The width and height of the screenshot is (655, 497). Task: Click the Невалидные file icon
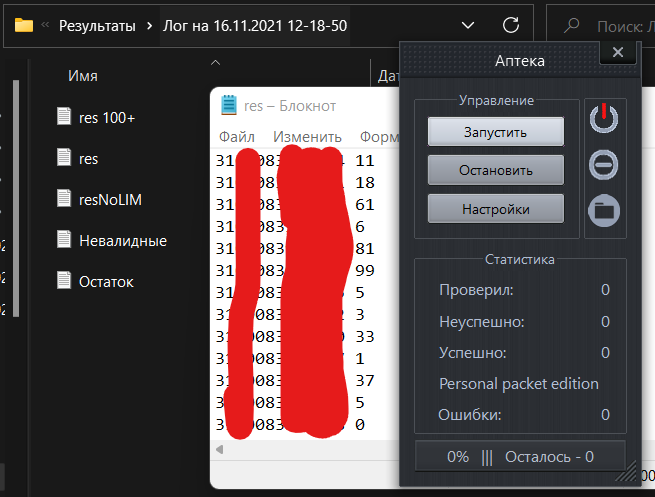pos(64,239)
